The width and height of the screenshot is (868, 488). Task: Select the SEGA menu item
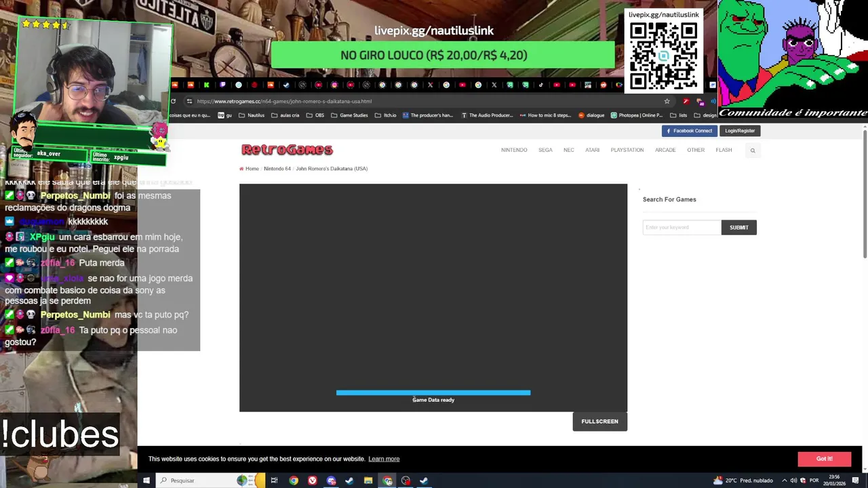(545, 150)
